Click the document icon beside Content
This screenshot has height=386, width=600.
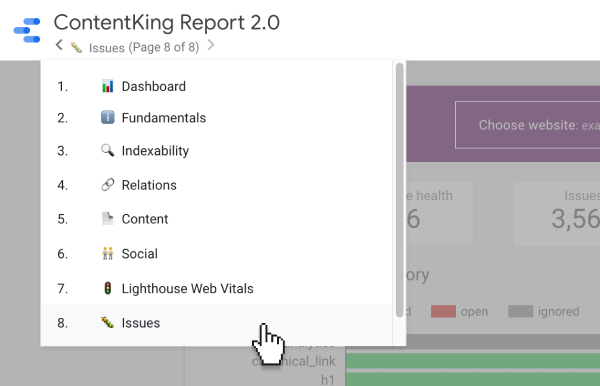click(108, 218)
